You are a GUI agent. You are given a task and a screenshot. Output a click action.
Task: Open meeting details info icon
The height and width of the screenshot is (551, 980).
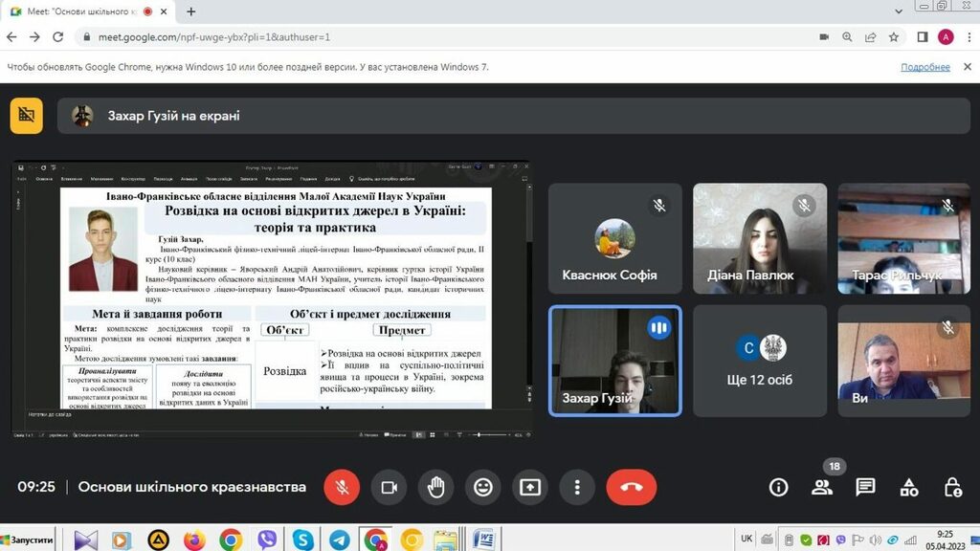pyautogui.click(x=778, y=487)
